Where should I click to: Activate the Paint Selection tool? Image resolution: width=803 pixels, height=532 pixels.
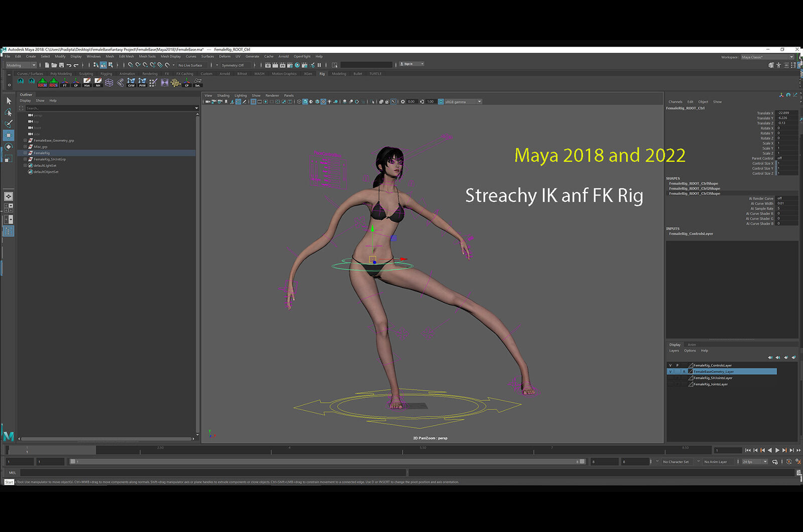[x=9, y=123]
